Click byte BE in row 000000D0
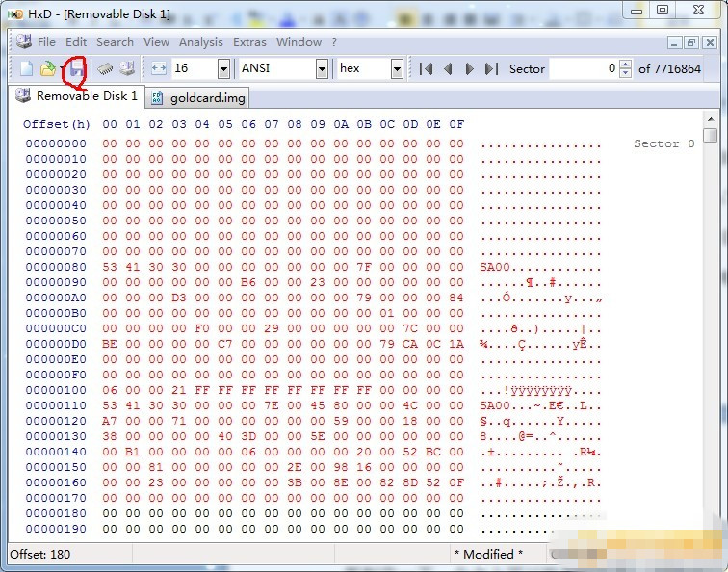Screen dimensions: 728x572 (x=110, y=344)
